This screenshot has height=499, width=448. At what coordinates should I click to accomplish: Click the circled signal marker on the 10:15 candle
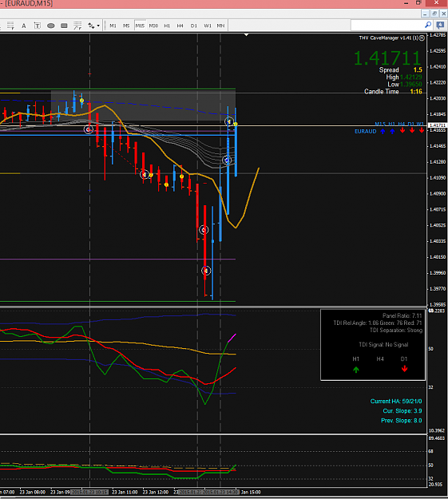(x=88, y=129)
